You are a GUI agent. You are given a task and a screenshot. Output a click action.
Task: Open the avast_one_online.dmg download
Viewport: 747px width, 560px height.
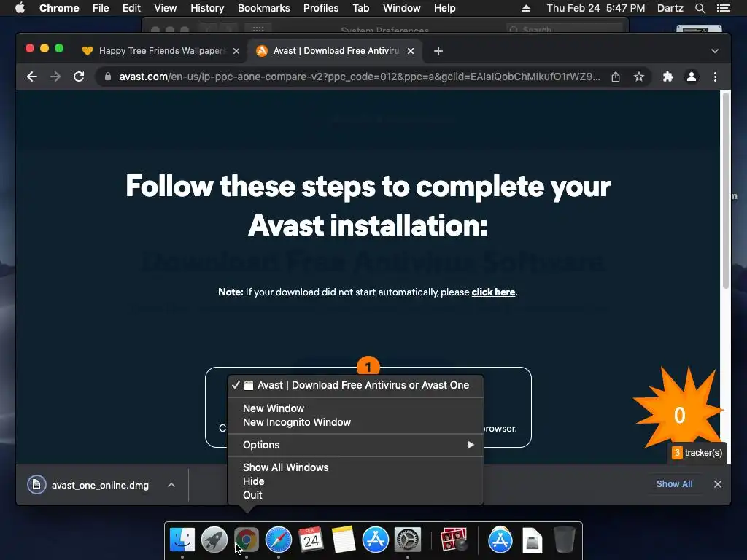[100, 485]
